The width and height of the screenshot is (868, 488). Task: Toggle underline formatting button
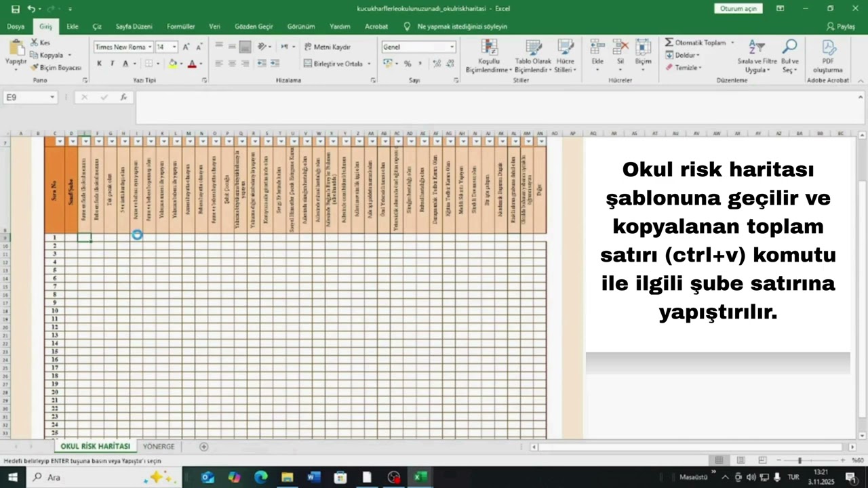[125, 64]
